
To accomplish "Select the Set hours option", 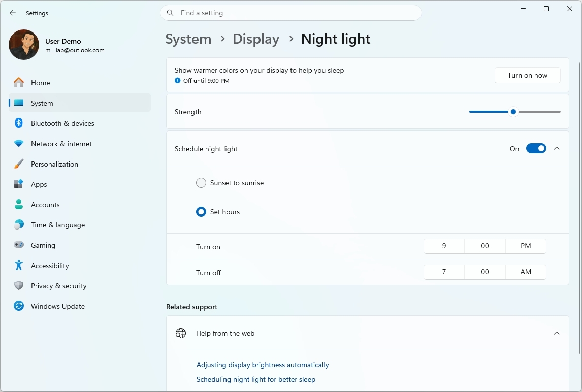I will pos(201,212).
